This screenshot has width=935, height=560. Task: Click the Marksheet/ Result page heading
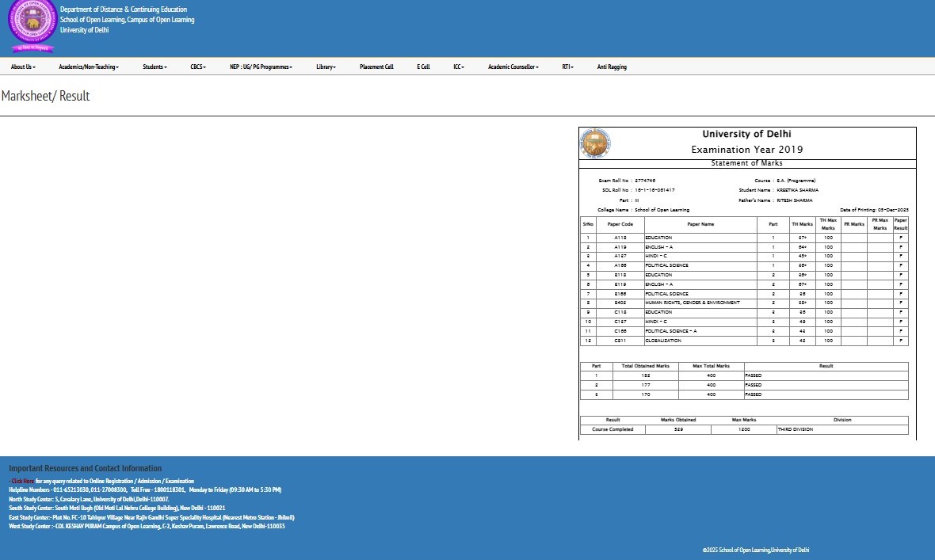click(45, 96)
